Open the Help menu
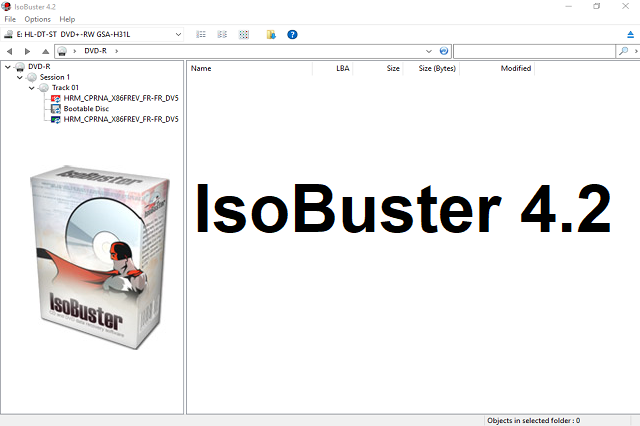The width and height of the screenshot is (640, 426). click(x=67, y=19)
